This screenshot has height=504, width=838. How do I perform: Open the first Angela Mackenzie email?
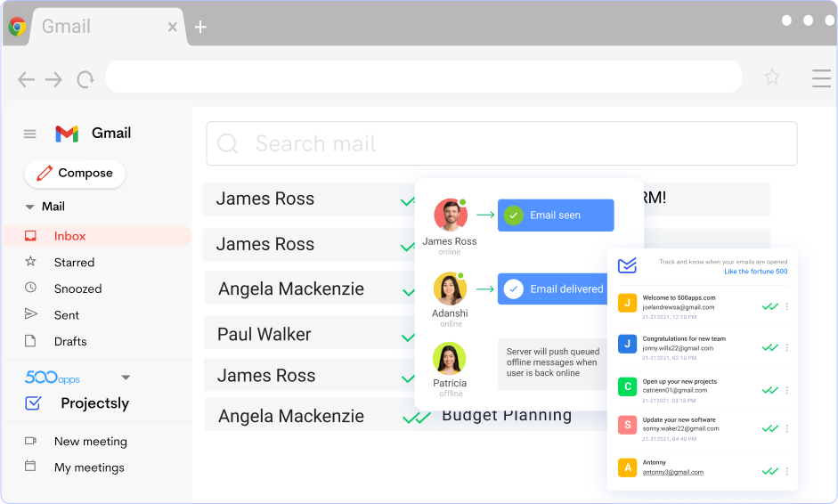tap(310, 288)
